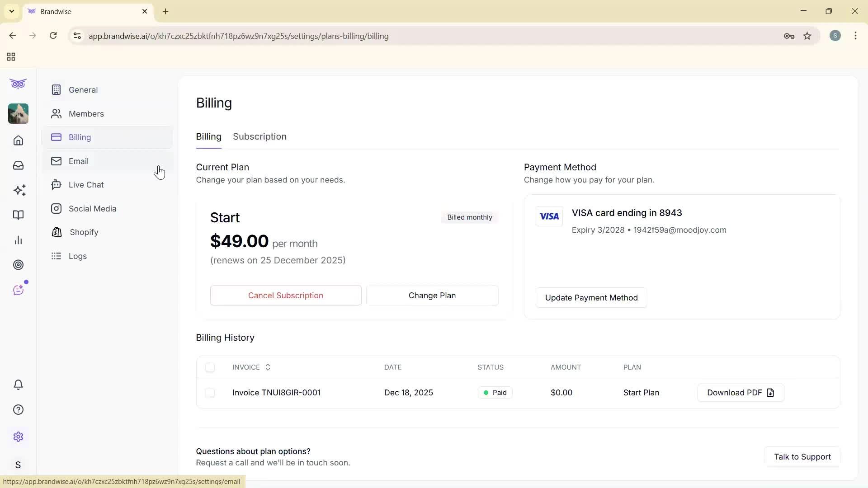
Task: Toggle the select-all checkbox in Billing History
Action: [211, 367]
